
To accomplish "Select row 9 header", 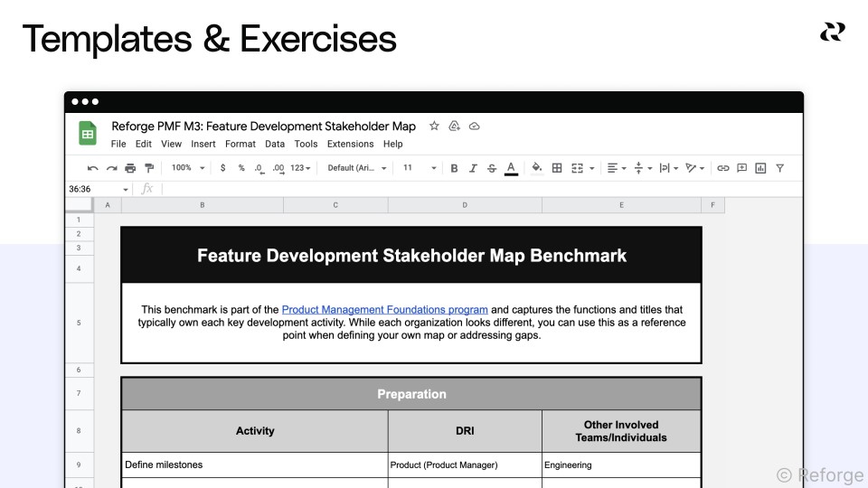I will [79, 465].
